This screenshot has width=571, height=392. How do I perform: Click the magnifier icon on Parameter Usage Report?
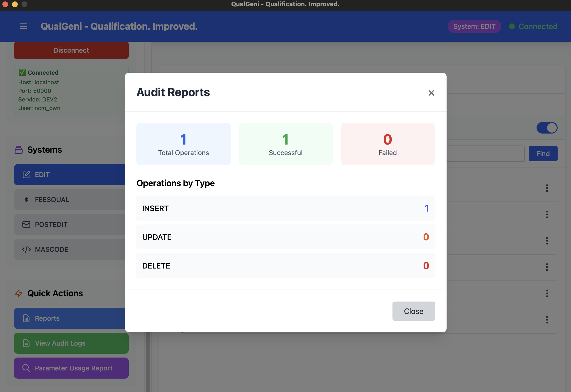[26, 368]
